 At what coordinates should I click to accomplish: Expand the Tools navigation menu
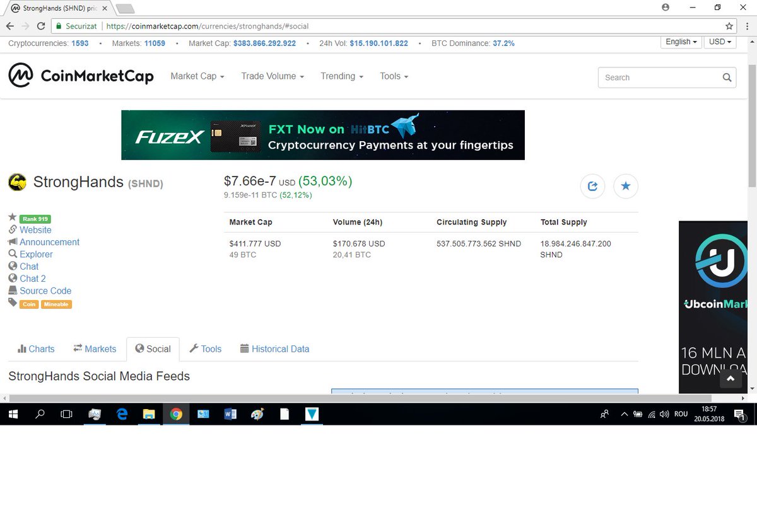394,76
